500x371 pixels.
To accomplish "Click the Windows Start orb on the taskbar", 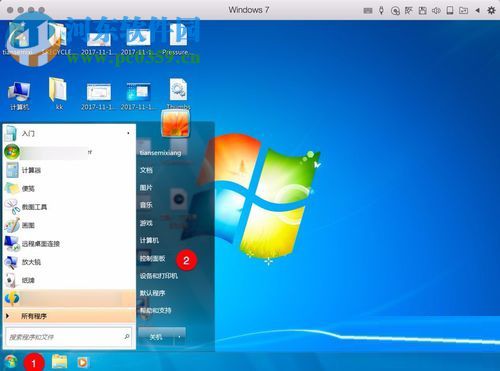I will (x=11, y=362).
